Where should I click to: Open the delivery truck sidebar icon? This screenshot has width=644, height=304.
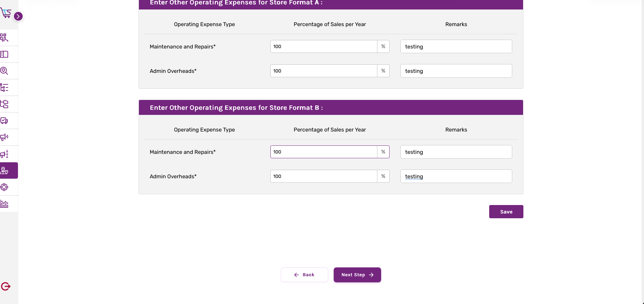coord(4,121)
